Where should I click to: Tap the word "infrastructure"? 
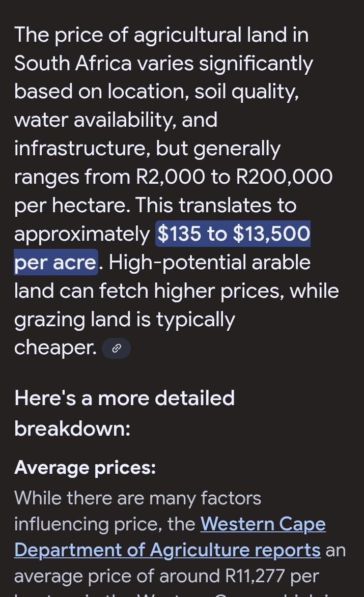82,149
